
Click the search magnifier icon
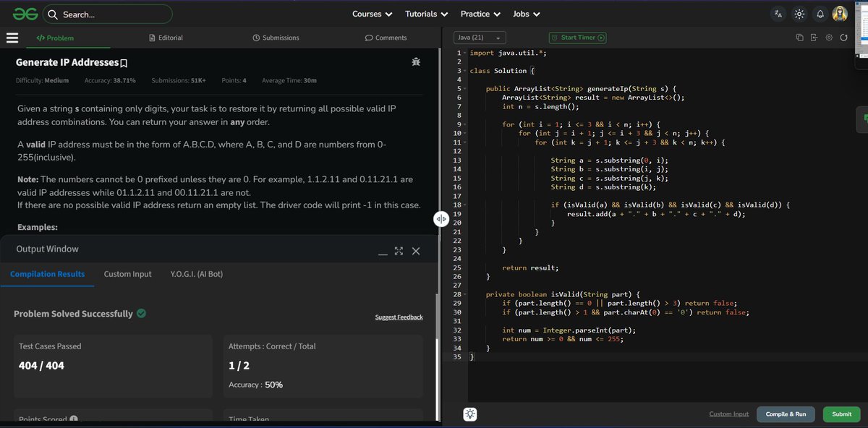tap(53, 14)
